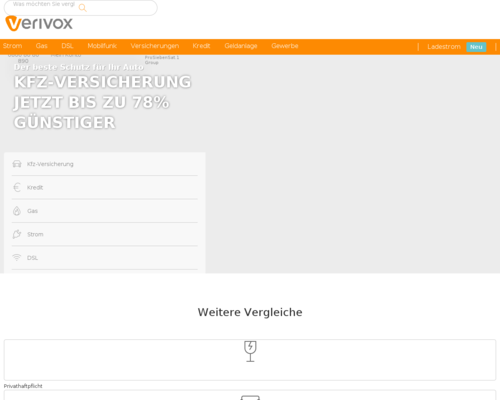This screenshot has width=500, height=400.
Task: Focus the 'Was möchten Sie vergl' search field
Action: (x=80, y=7)
